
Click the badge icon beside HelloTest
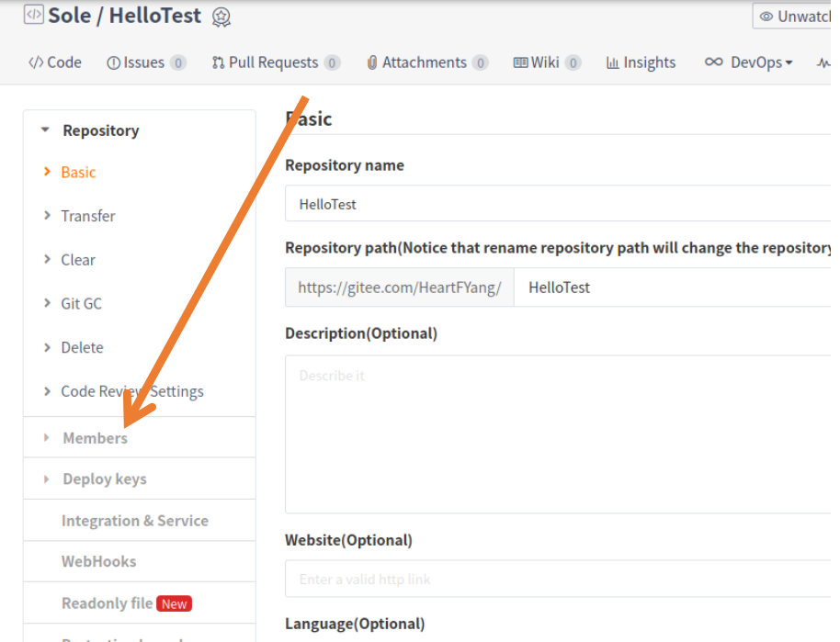pos(221,17)
